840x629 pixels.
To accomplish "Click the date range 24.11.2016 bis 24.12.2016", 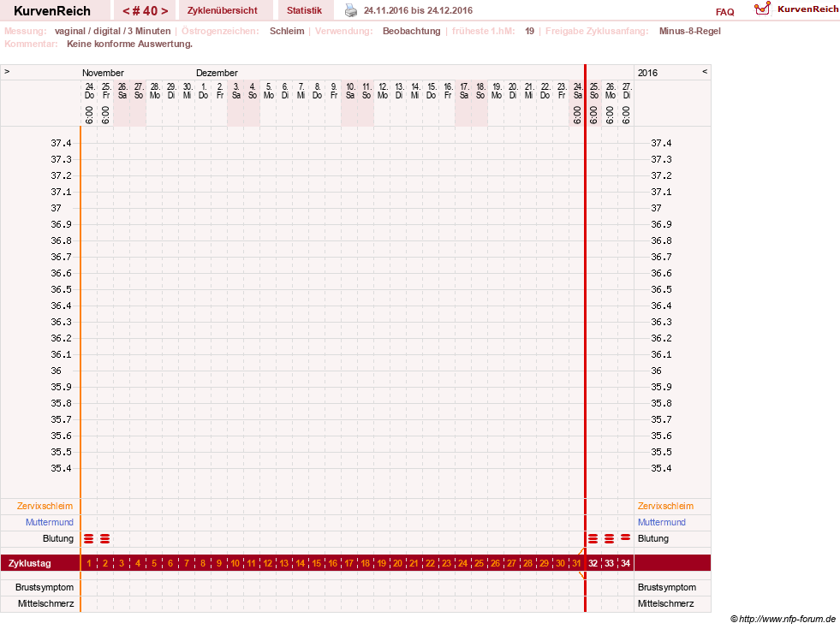I will pyautogui.click(x=418, y=10).
